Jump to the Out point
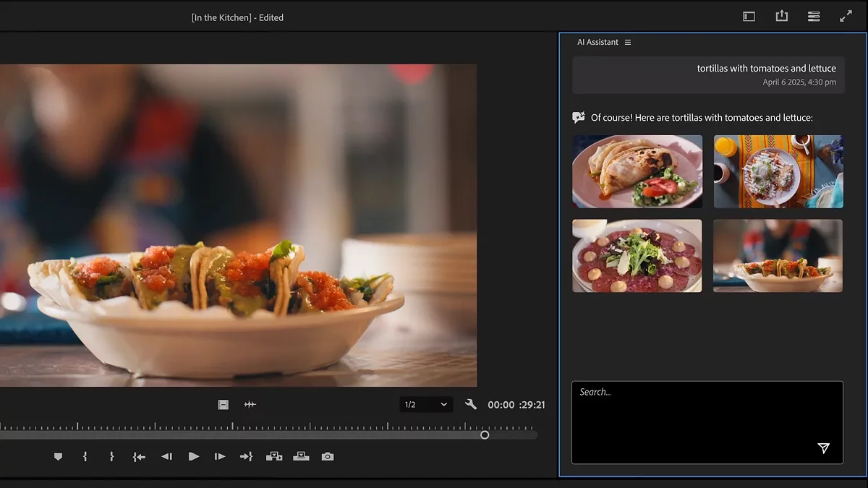868x488 pixels. coord(246,457)
